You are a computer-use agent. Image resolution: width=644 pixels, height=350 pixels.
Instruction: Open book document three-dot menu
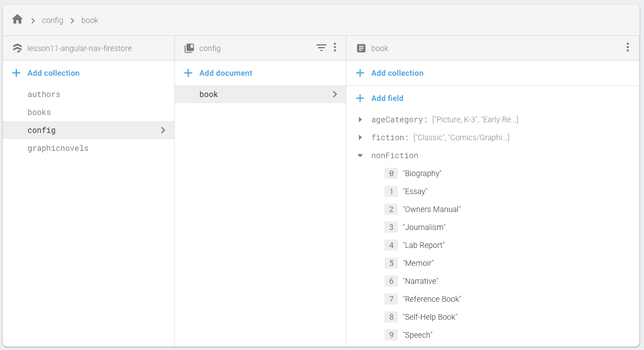[627, 48]
